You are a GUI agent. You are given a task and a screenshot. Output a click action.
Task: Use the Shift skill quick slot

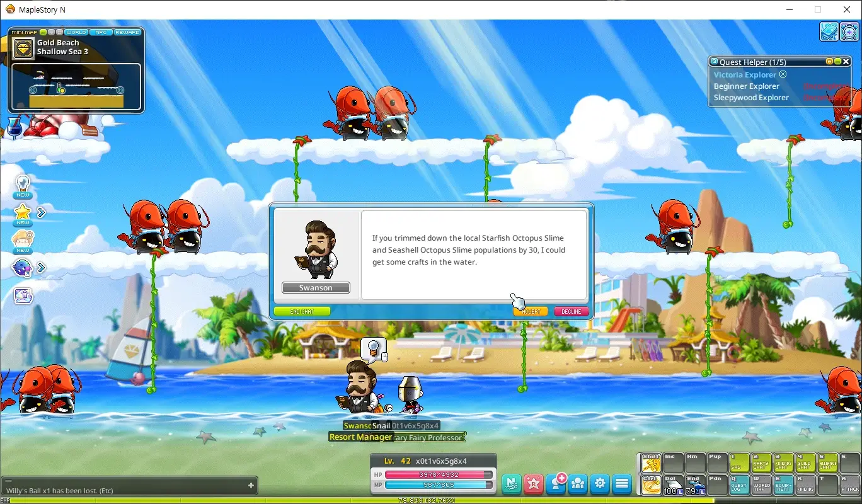click(652, 463)
